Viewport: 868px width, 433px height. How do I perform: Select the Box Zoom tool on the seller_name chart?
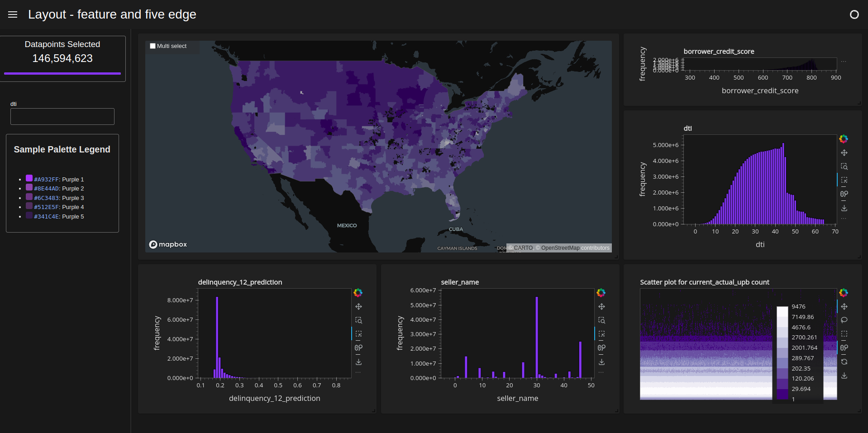click(601, 320)
